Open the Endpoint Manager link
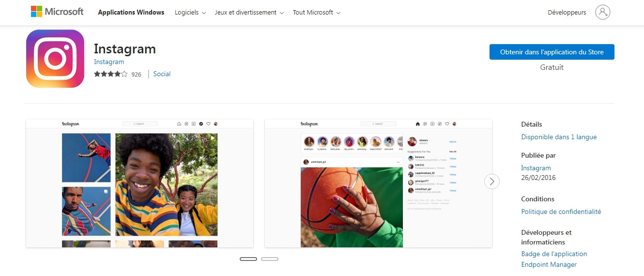This screenshot has height=276, width=644. point(549,264)
